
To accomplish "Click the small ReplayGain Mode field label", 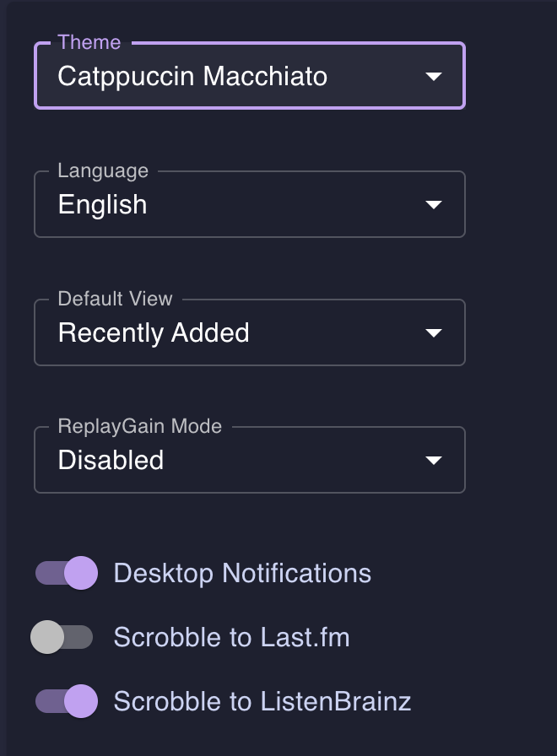I will click(140, 426).
